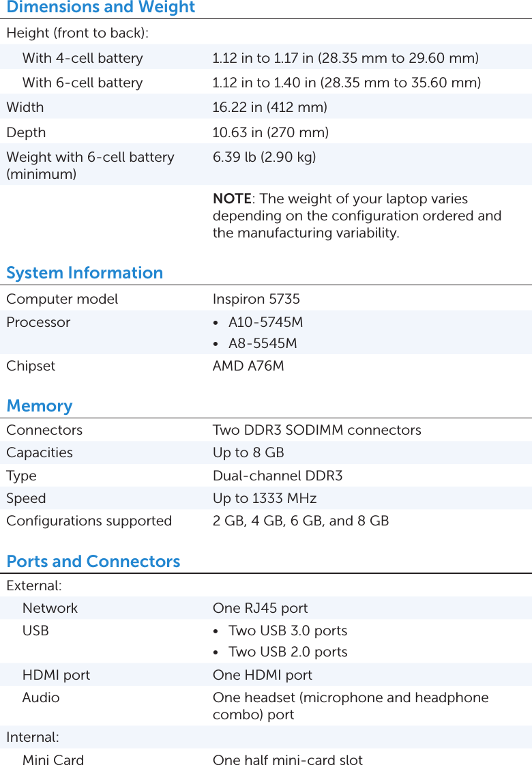Select the 'System Information' heading
Viewport: 532px width, 765px height.
(85, 272)
